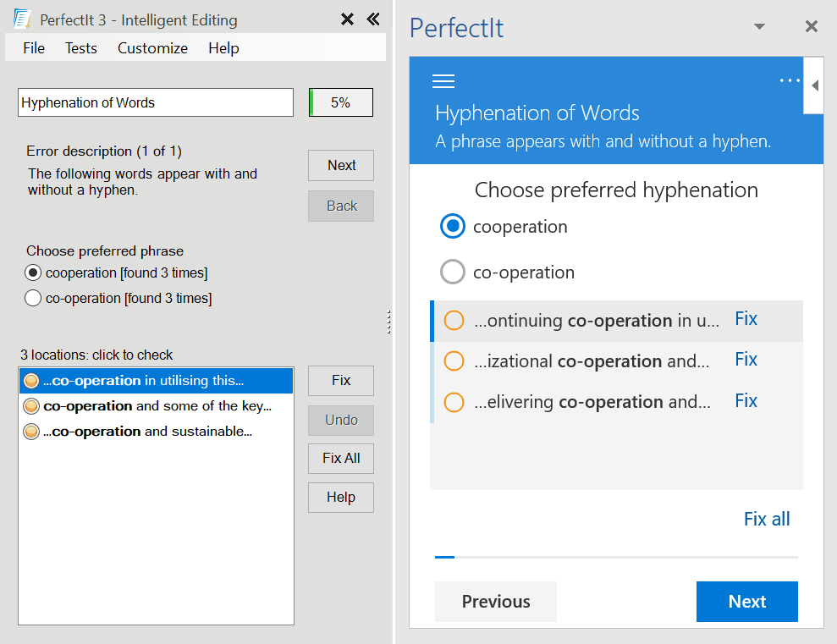This screenshot has height=644, width=837.
Task: Select 'co-operation' as preferred hyphenation in cloud panel
Action: [453, 272]
